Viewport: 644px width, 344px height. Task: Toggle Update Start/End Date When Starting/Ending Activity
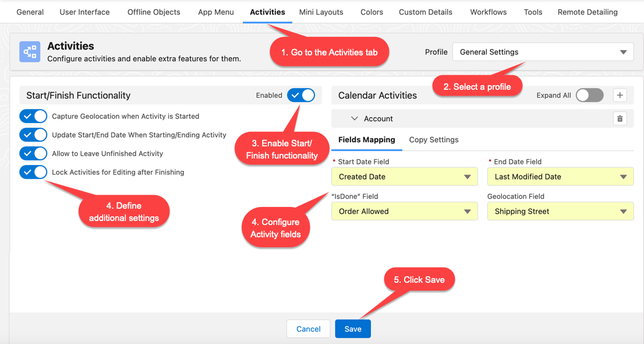click(33, 135)
